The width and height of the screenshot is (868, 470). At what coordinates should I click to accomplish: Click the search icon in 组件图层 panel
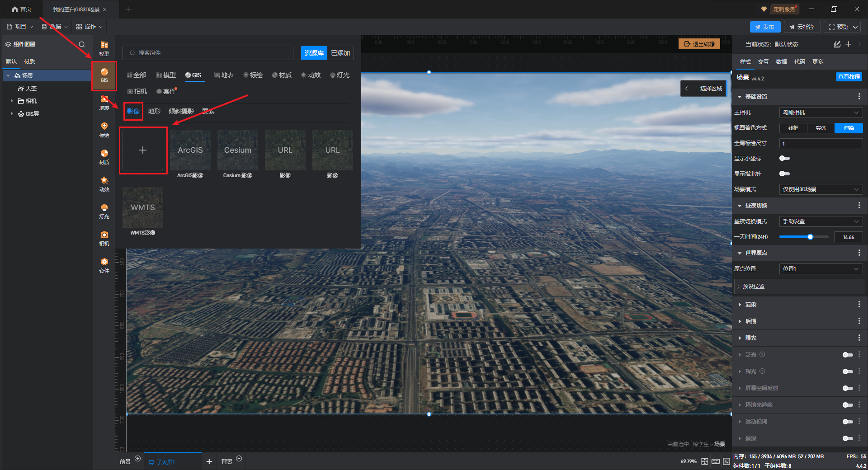pyautogui.click(x=82, y=44)
